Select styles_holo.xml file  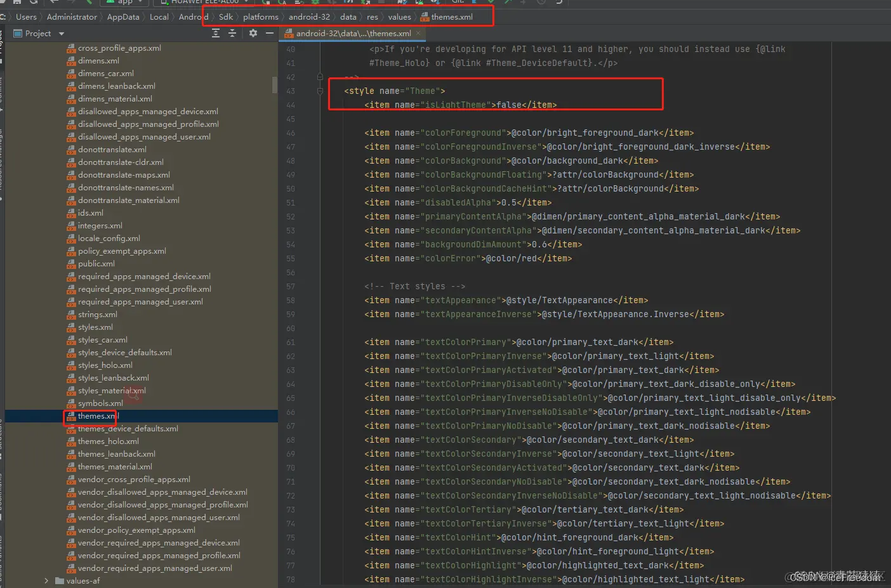click(105, 365)
